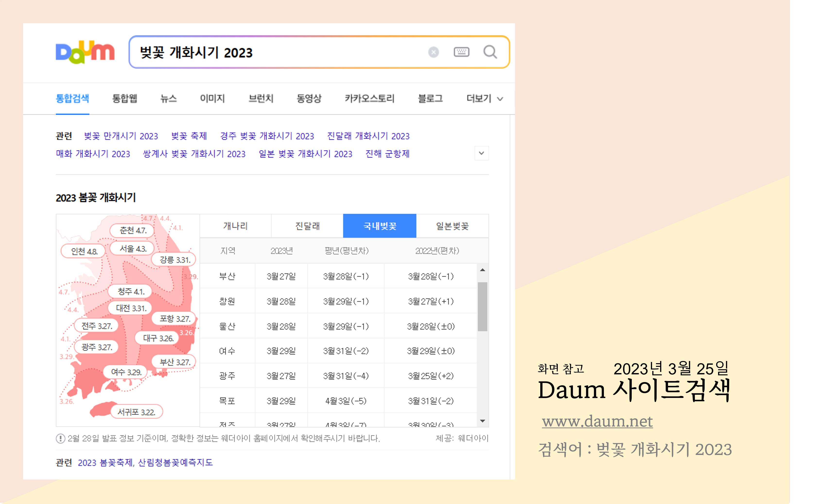
Task: Open the 이미지 search tab
Action: pyautogui.click(x=212, y=99)
